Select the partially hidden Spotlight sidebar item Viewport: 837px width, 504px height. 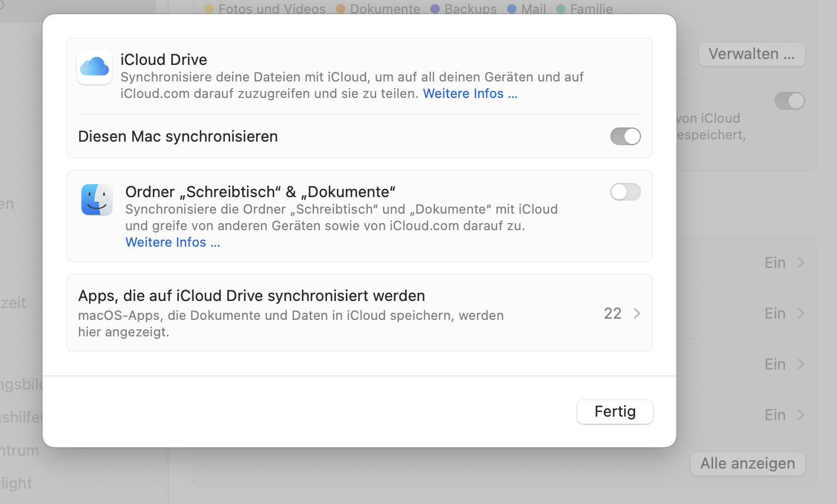pyautogui.click(x=17, y=483)
